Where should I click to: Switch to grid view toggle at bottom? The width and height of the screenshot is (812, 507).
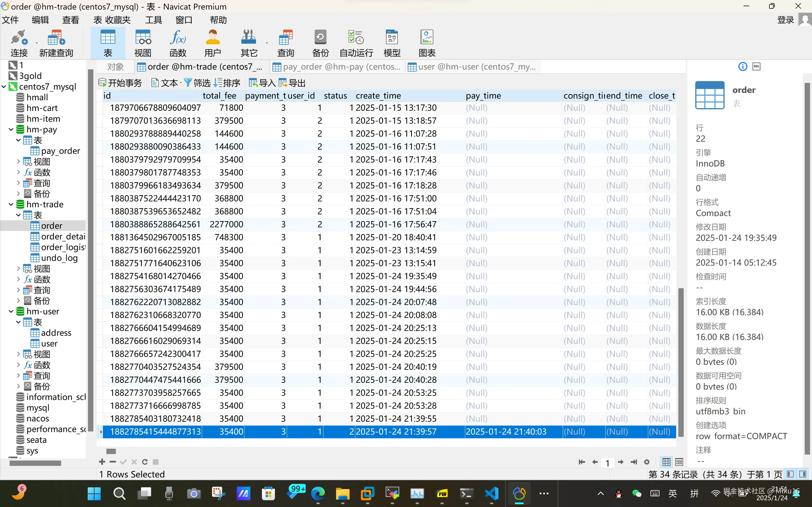point(667,462)
